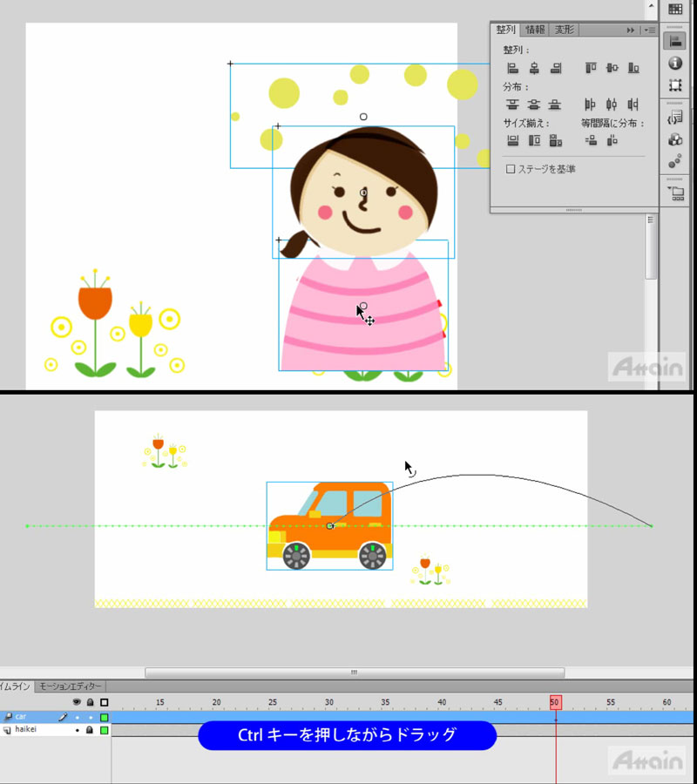697x784 pixels.
Task: Toggle visibility dot of car layer
Action: coord(77,717)
